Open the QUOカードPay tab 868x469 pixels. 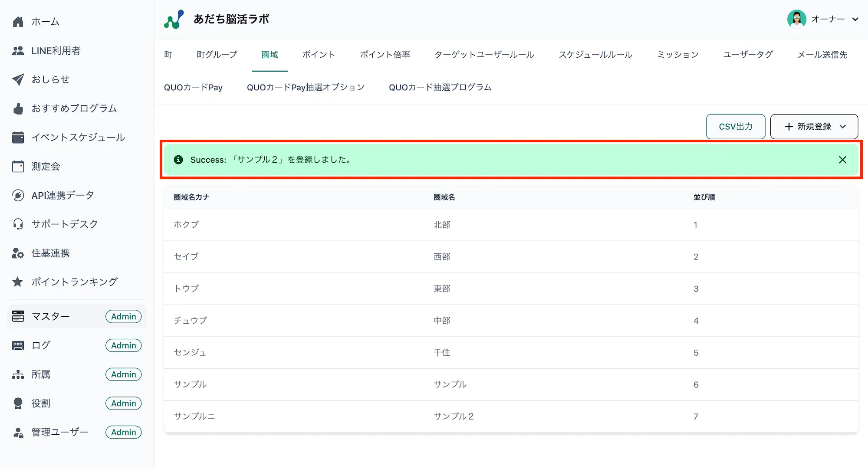[x=194, y=87]
